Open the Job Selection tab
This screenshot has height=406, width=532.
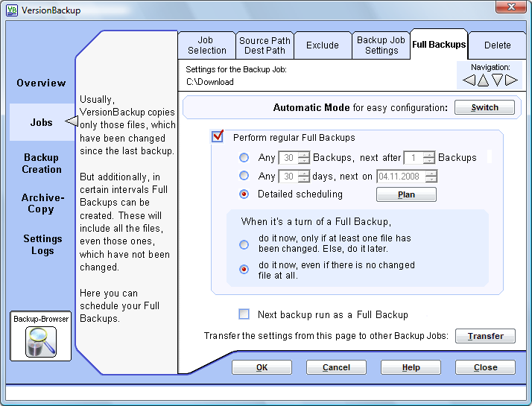[x=206, y=45]
